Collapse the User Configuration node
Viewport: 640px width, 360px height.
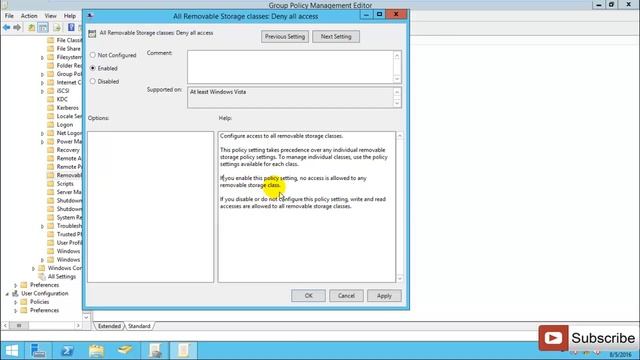pos(7,293)
